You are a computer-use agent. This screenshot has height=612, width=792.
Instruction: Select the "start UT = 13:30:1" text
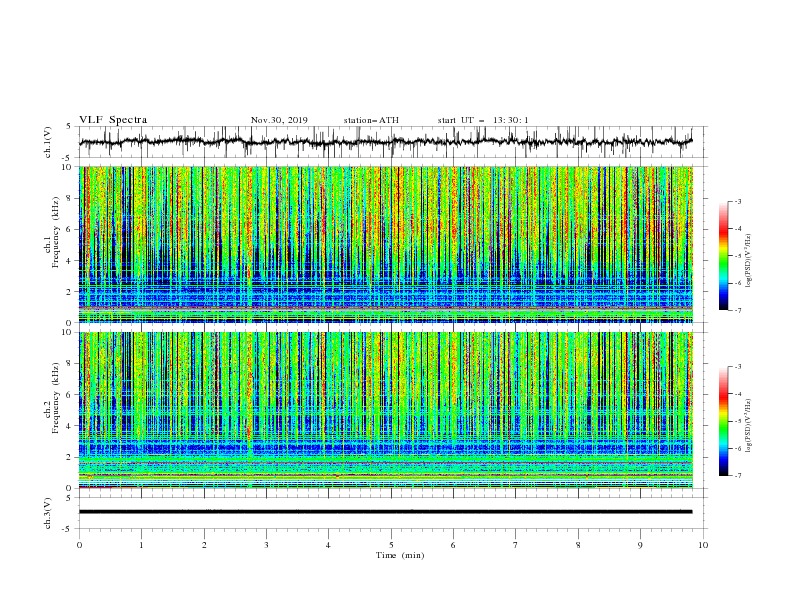[483, 120]
